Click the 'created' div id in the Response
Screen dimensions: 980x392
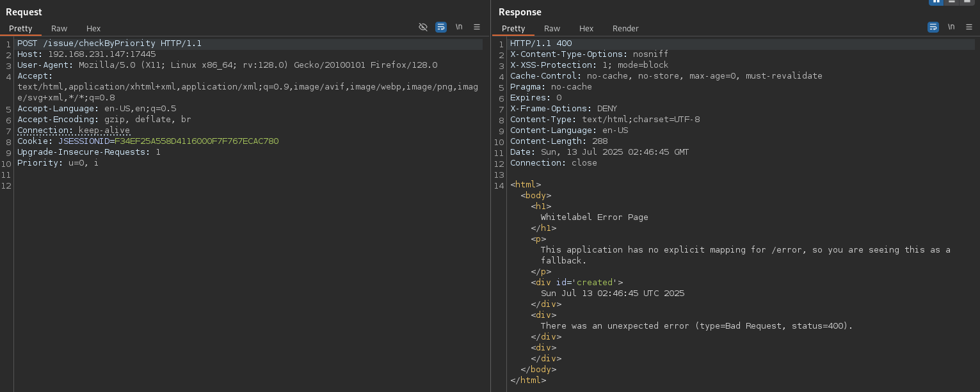pos(595,282)
